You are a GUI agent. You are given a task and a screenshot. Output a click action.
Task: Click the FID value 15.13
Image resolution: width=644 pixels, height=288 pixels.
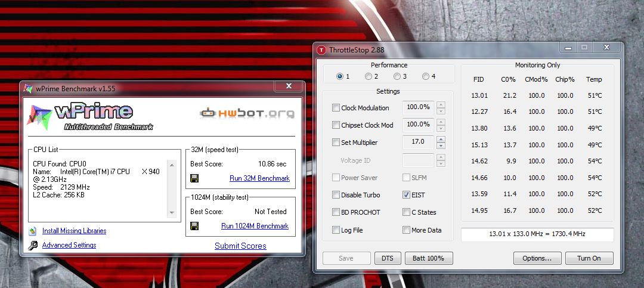point(479,145)
